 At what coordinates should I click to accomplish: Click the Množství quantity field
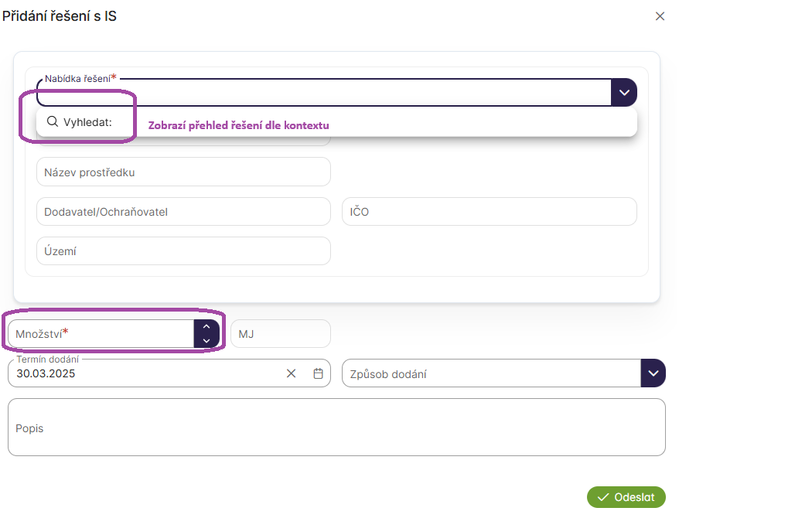click(x=101, y=334)
